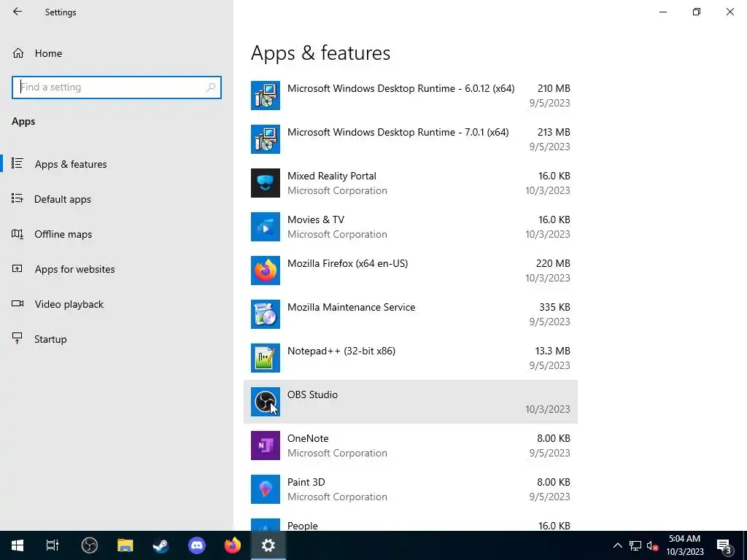This screenshot has width=747, height=560.
Task: Click the OBS Studio app icon in list
Action: 266,402
